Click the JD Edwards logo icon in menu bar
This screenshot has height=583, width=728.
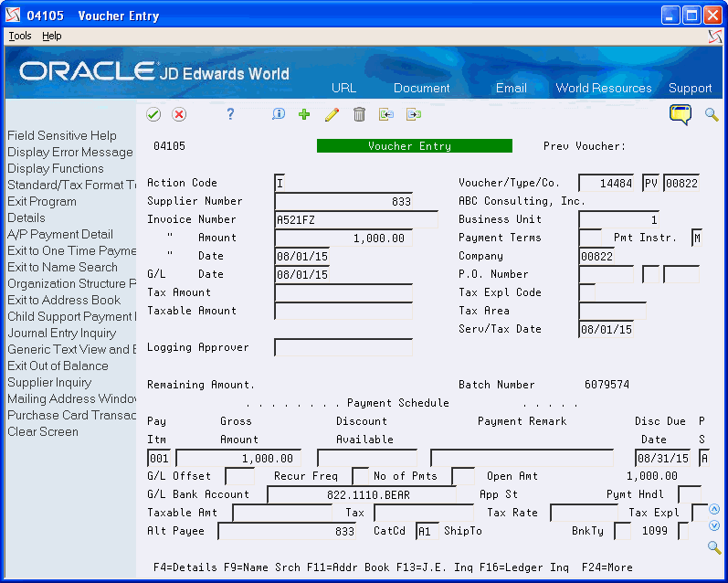[715, 37]
